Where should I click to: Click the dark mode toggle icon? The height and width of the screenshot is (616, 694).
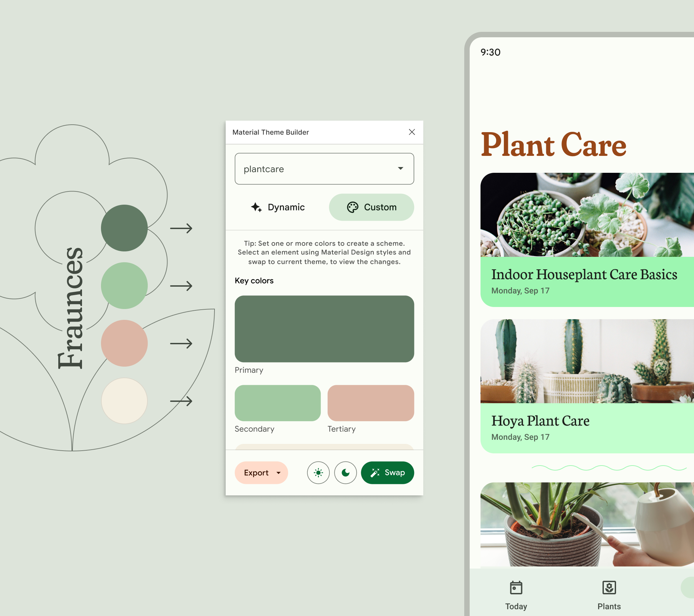[x=346, y=473]
